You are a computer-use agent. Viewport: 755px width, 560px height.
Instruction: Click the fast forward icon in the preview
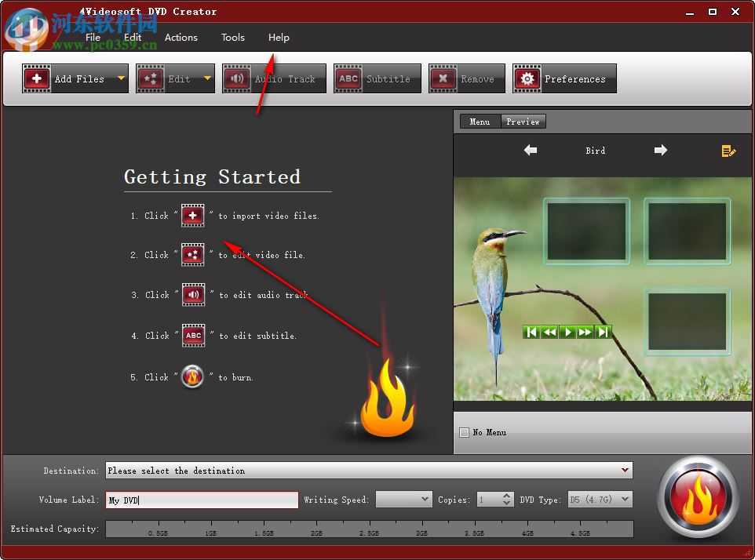pos(585,332)
